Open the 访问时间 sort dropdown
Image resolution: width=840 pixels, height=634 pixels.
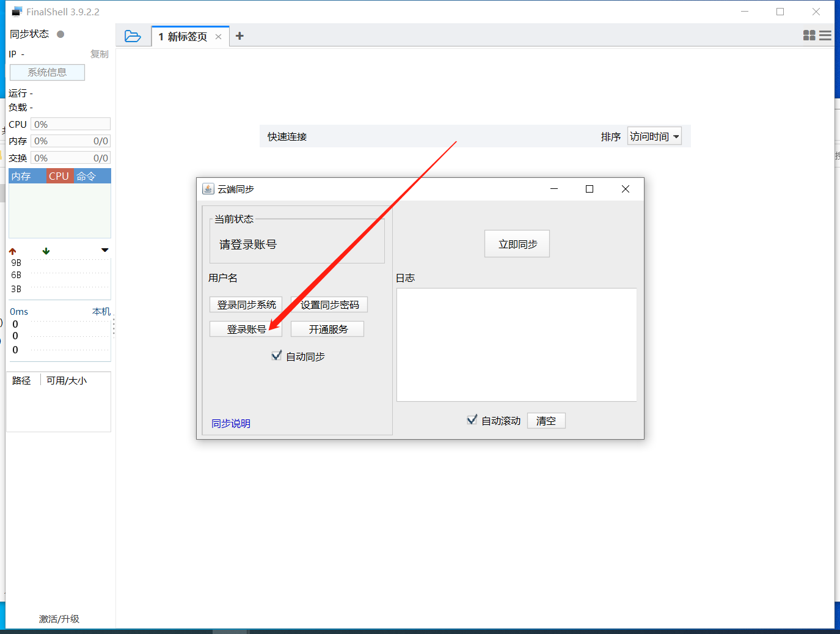(654, 136)
